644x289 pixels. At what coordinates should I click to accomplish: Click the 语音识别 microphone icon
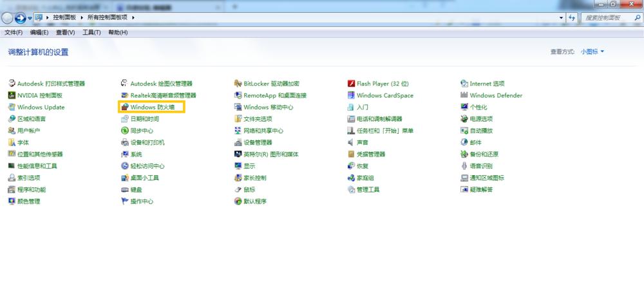(x=464, y=166)
